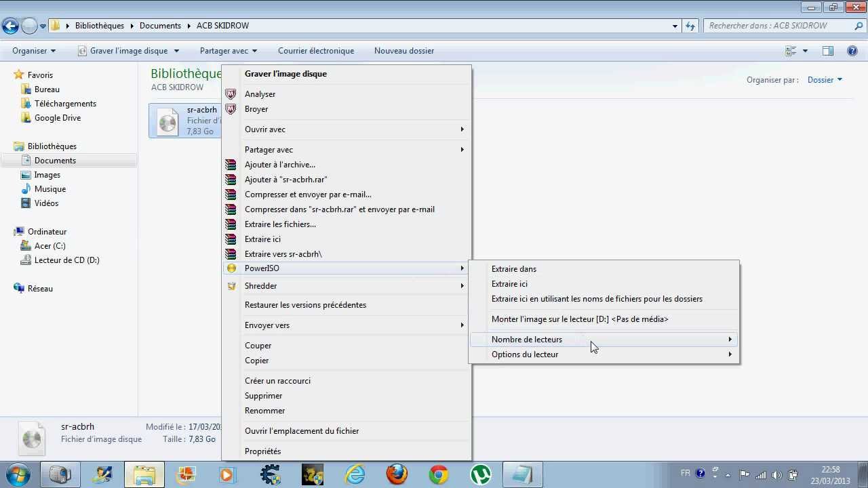Click Bibliothèques in the address path
Viewport: 868px width, 488px height.
(100, 26)
